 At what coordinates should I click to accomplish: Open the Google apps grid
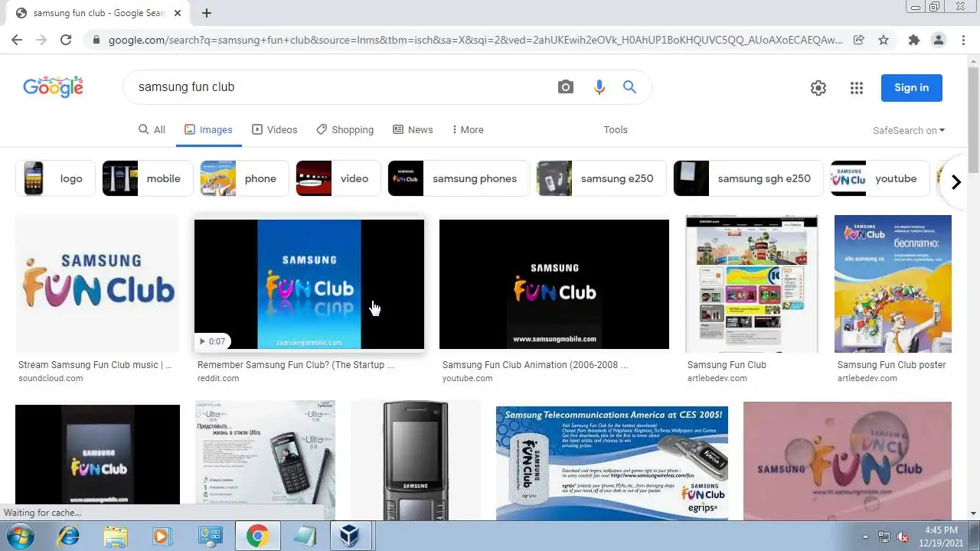click(857, 88)
